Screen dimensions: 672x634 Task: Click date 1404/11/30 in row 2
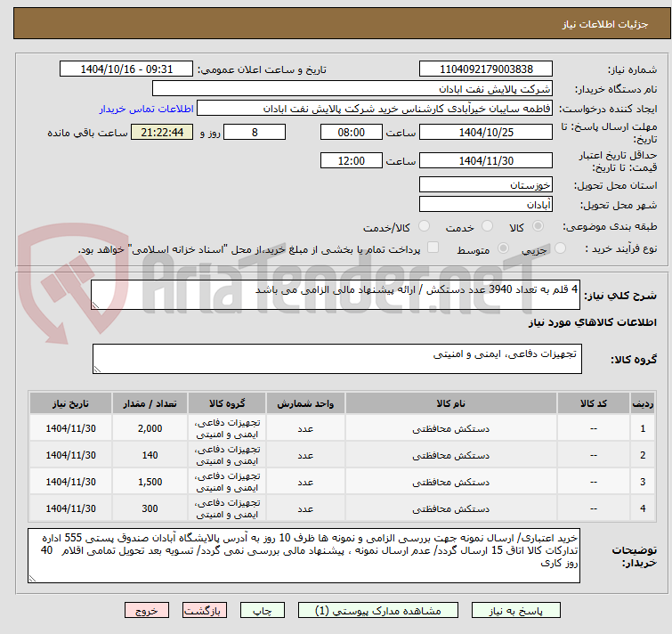(70, 455)
